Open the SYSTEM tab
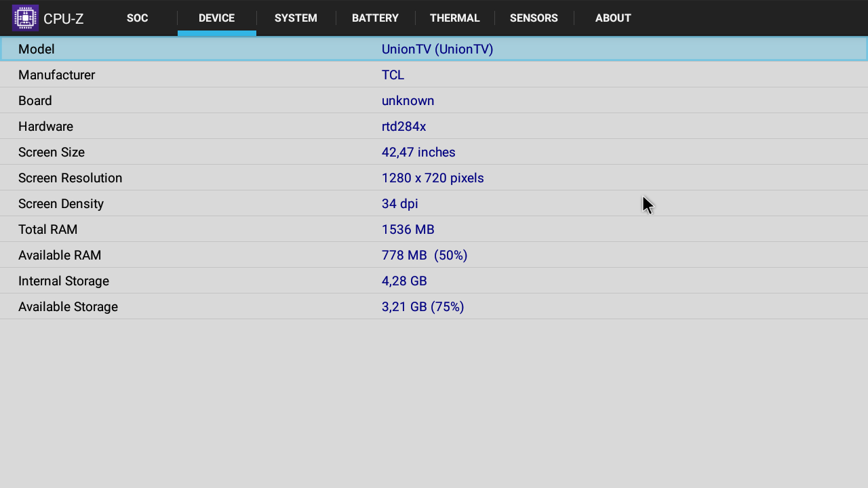The height and width of the screenshot is (488, 868). pos(296,18)
